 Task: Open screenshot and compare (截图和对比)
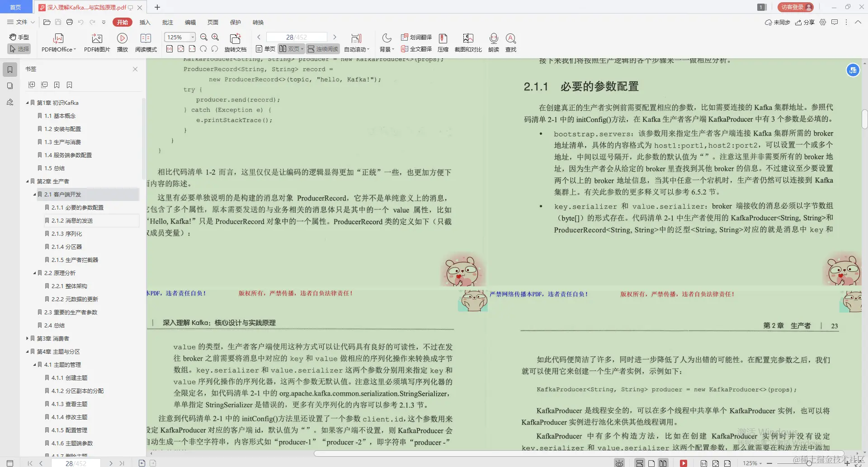pyautogui.click(x=468, y=42)
